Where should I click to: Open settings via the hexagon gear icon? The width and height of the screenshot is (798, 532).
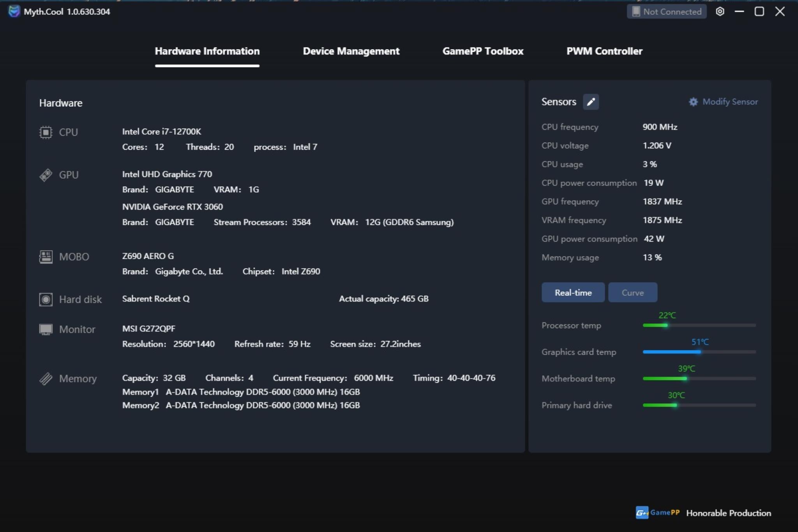pos(720,12)
